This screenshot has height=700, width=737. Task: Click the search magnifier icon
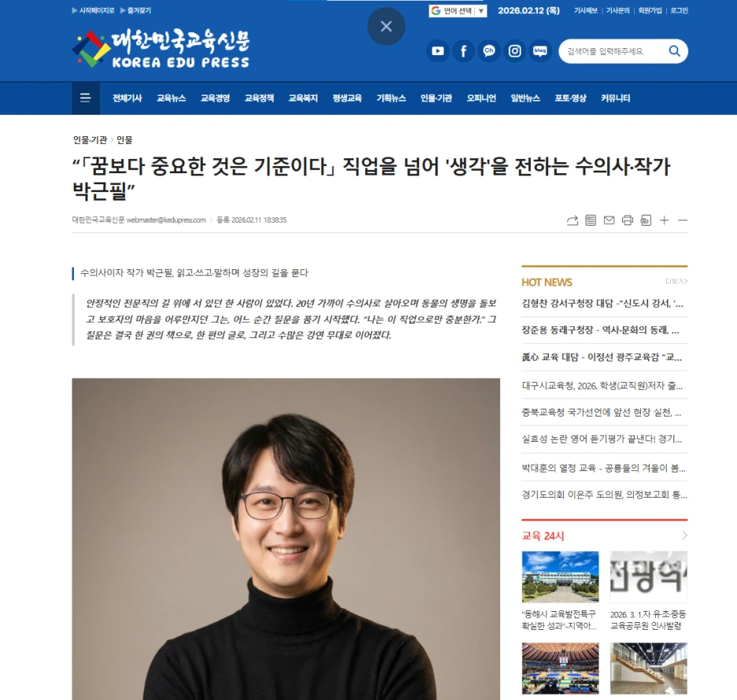coord(675,50)
